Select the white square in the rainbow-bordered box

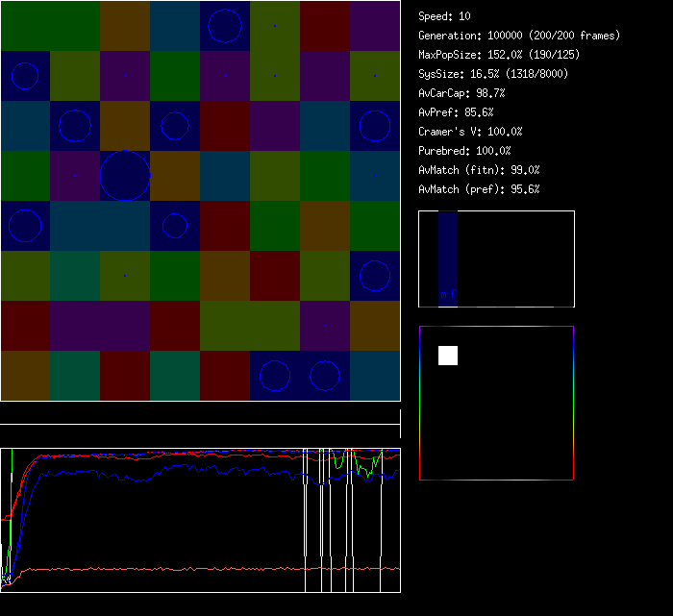click(448, 356)
